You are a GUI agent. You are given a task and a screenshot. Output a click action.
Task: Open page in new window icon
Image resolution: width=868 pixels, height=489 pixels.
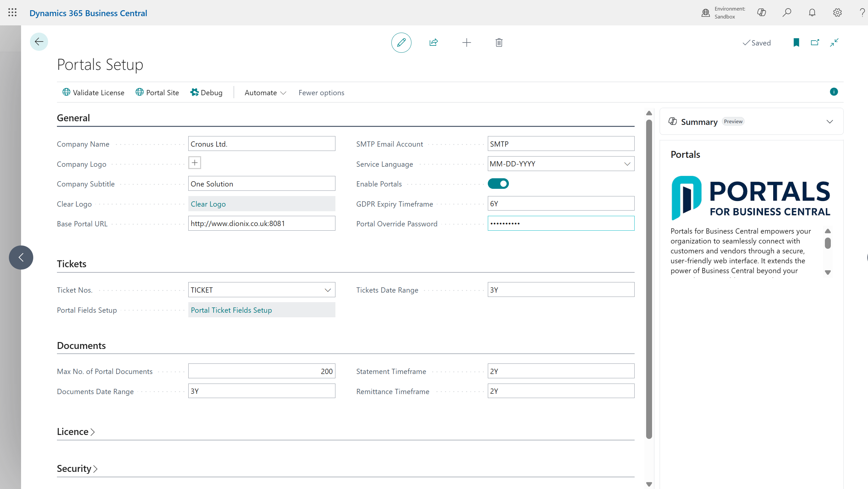click(x=815, y=43)
